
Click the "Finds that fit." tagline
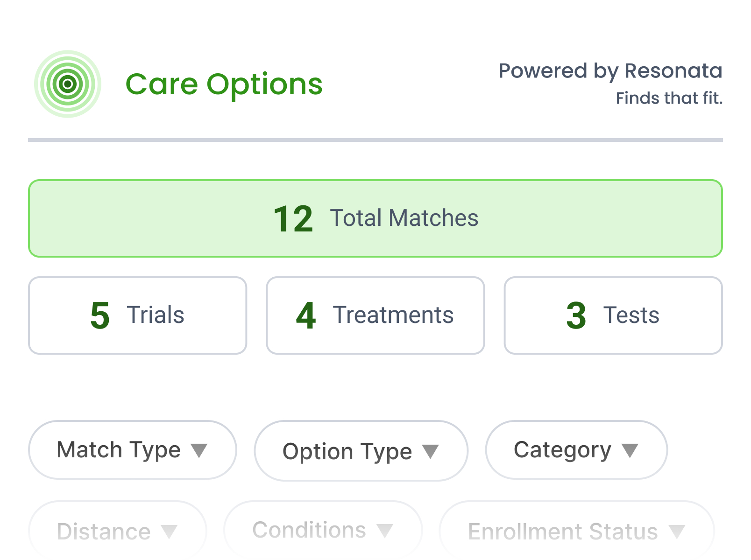coord(669,98)
